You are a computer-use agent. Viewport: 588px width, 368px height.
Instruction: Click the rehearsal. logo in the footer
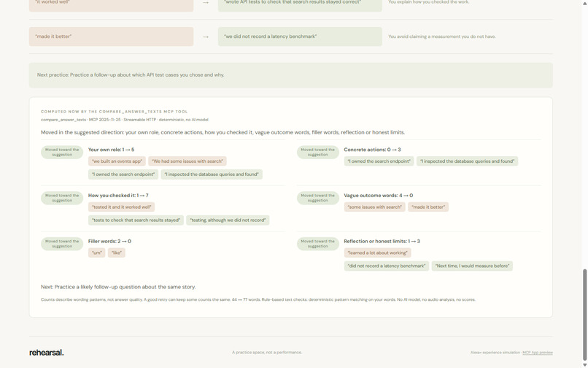(x=47, y=353)
